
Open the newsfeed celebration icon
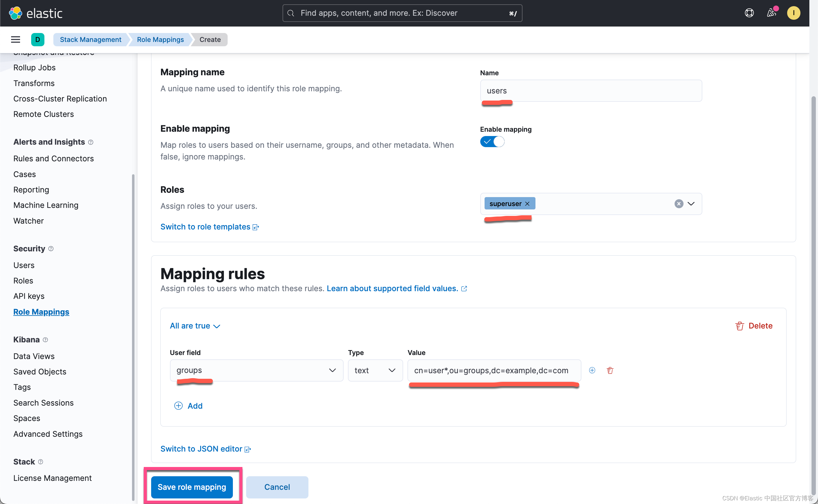[x=771, y=13]
